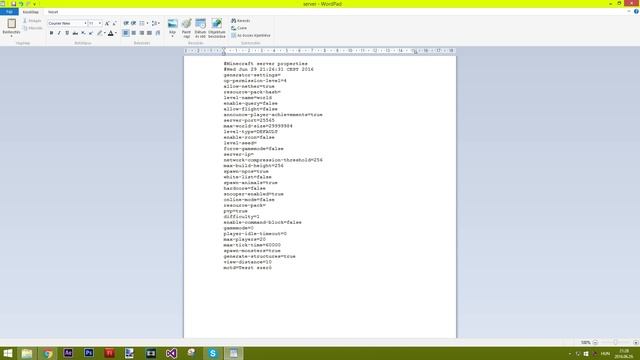Toggle strikethrough formatting

(x=75, y=33)
